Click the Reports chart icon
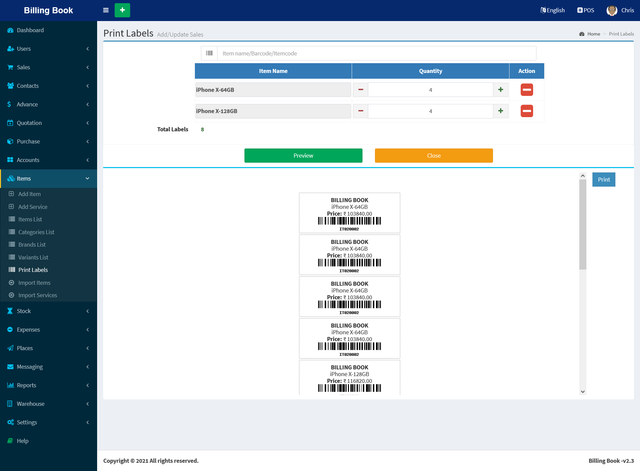The height and width of the screenshot is (471, 640). coord(10,385)
